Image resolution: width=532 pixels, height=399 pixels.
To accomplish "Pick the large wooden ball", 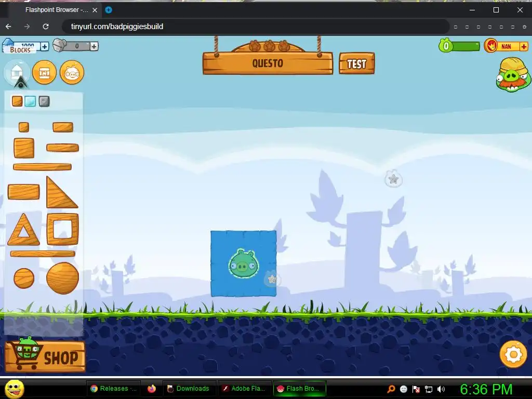I will click(x=62, y=278).
